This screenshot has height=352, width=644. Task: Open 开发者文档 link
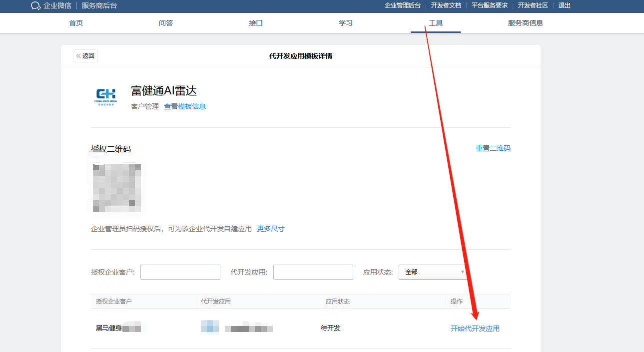click(446, 5)
